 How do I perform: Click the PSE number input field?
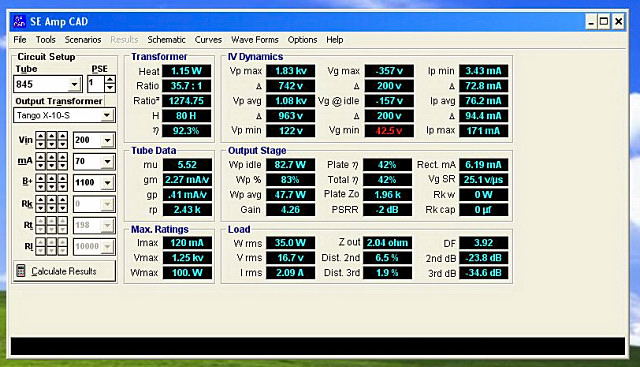[96, 84]
